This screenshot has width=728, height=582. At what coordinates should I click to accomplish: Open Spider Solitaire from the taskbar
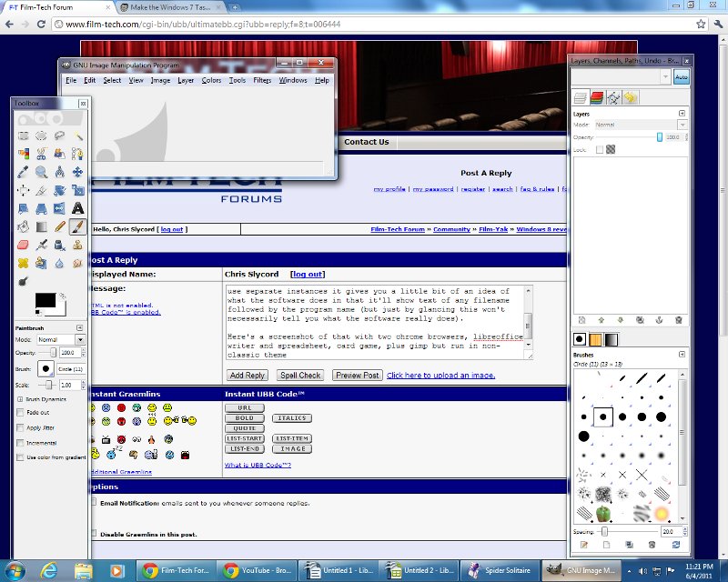click(x=500, y=570)
